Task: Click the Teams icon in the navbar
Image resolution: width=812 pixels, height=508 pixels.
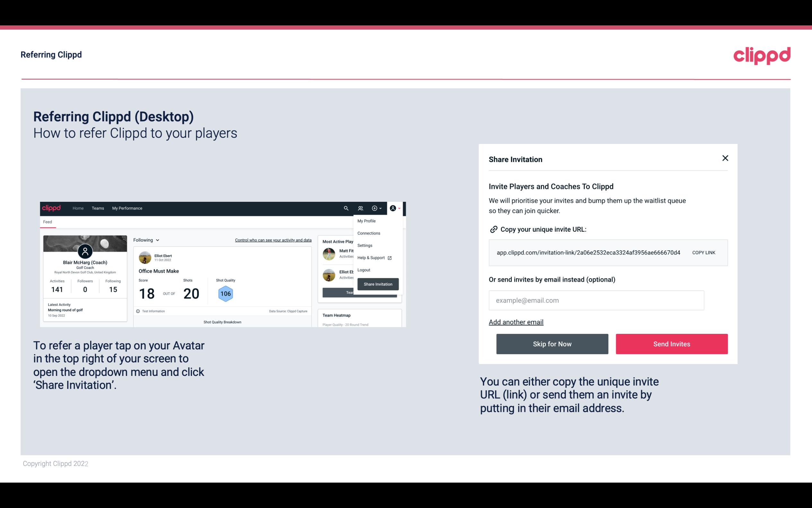Action: 97,208
